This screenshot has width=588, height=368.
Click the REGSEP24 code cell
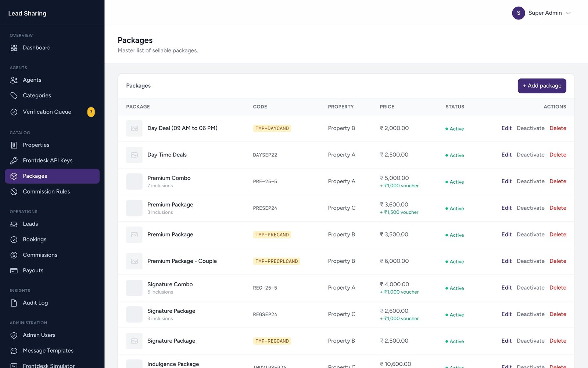[265, 314]
